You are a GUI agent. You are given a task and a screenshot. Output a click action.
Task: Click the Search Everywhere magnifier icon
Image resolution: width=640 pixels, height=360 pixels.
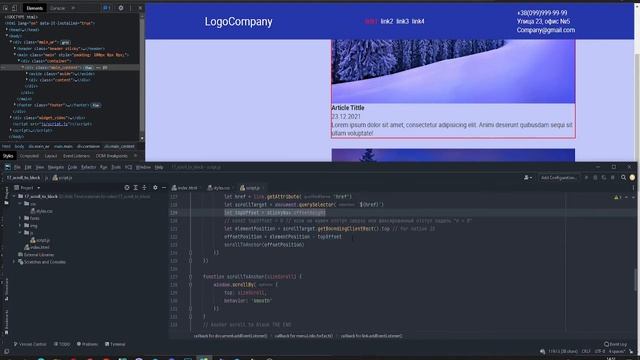[x=623, y=178]
